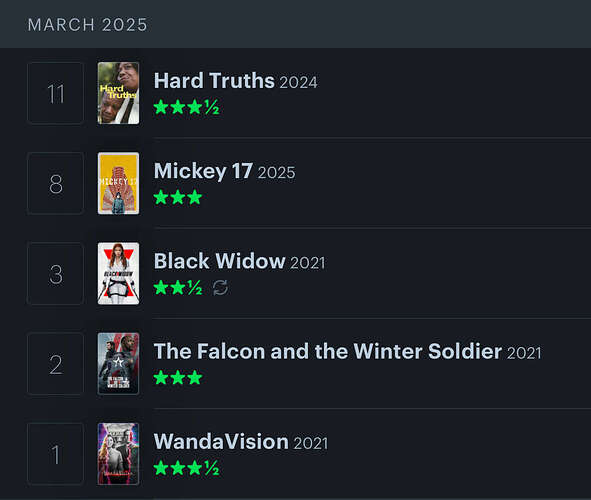Open the Hard Truths poster thumbnail

coord(118,93)
